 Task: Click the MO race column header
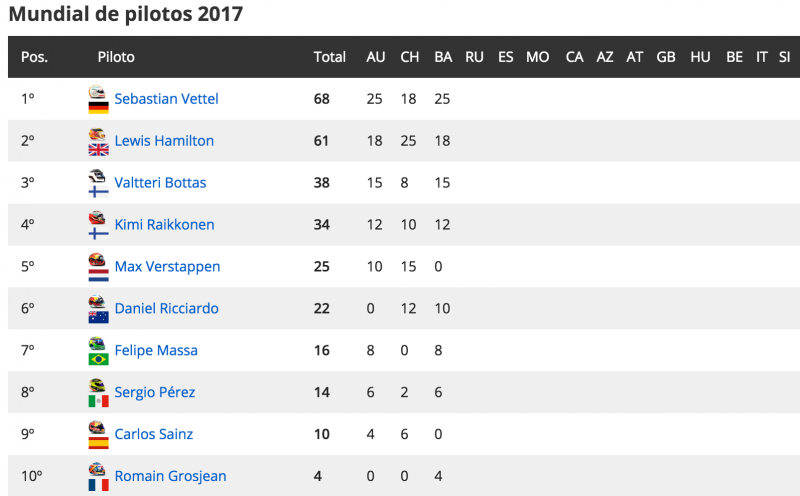(x=538, y=57)
